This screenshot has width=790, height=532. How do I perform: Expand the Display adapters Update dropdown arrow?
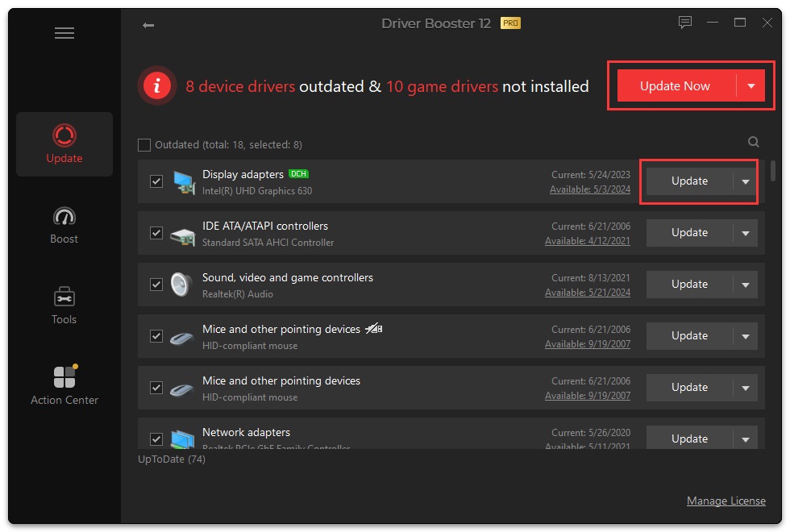[x=745, y=181]
